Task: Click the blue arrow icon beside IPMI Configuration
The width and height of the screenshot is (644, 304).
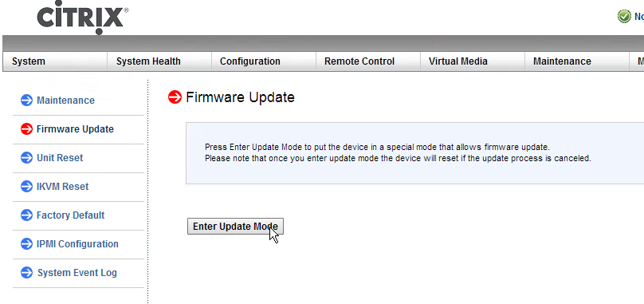Action: click(x=26, y=244)
